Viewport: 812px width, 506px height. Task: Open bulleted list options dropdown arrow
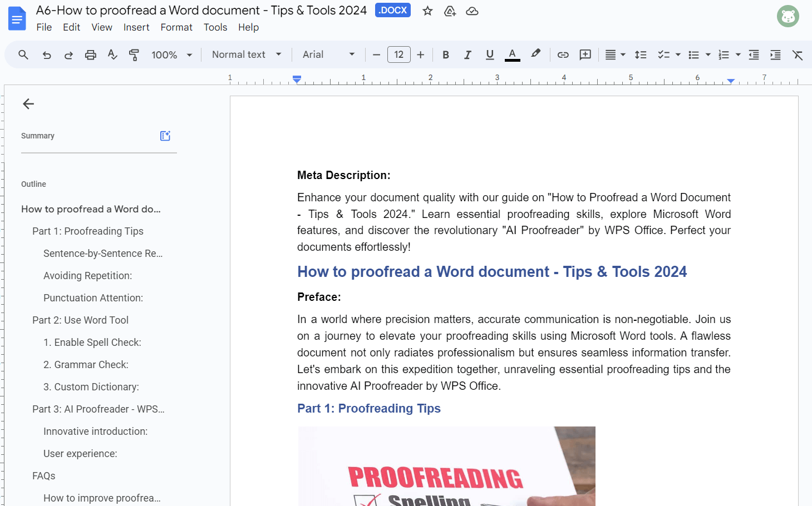pos(708,54)
